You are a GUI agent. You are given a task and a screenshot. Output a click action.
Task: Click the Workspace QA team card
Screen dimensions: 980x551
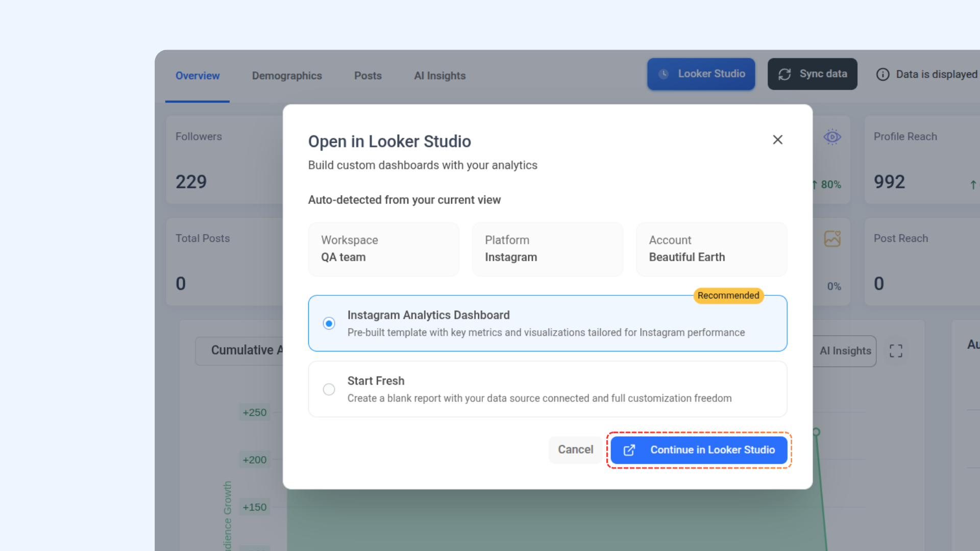pyautogui.click(x=383, y=249)
